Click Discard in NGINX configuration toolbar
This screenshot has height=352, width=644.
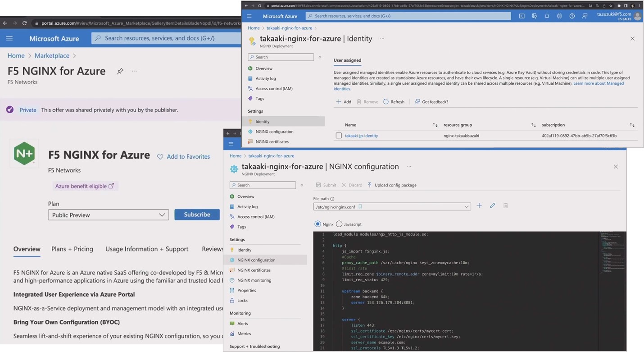pos(352,185)
